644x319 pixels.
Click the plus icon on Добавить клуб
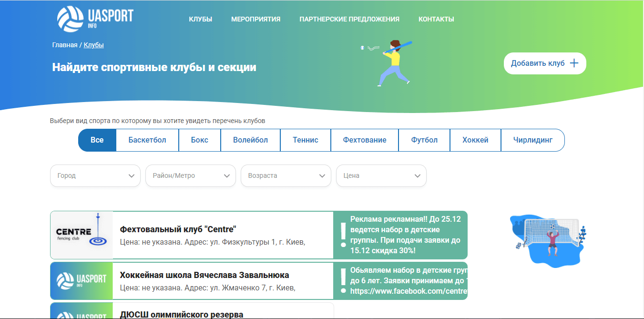[x=574, y=63]
